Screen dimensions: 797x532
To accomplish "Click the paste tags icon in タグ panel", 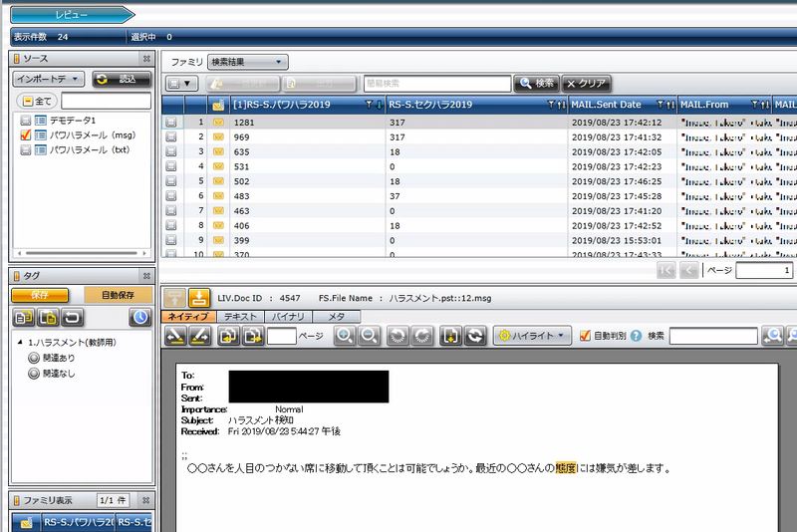I will coord(48,318).
